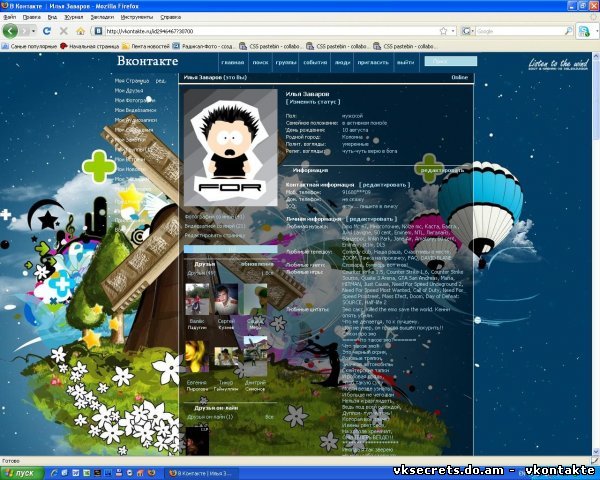Open Моя Страница in left sidebar
Viewport: 600px width, 480px height.
tap(132, 81)
